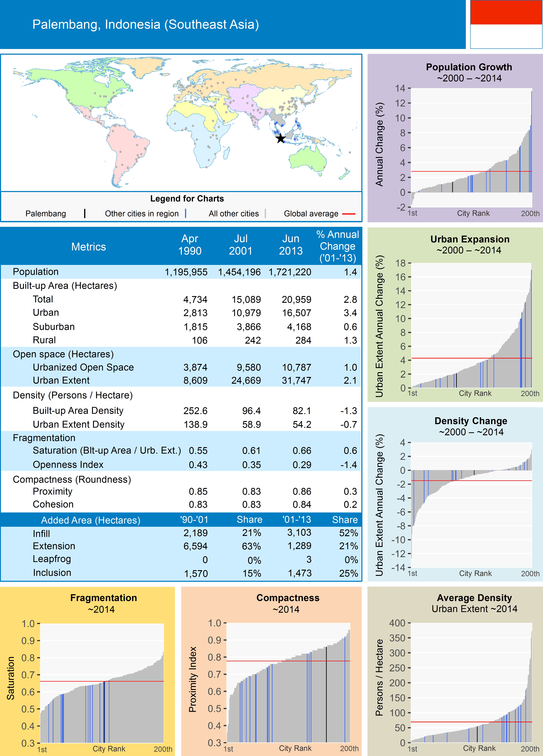The image size is (543, 756).
Task: Click the black Palembang legend marker
Action: 85,214
